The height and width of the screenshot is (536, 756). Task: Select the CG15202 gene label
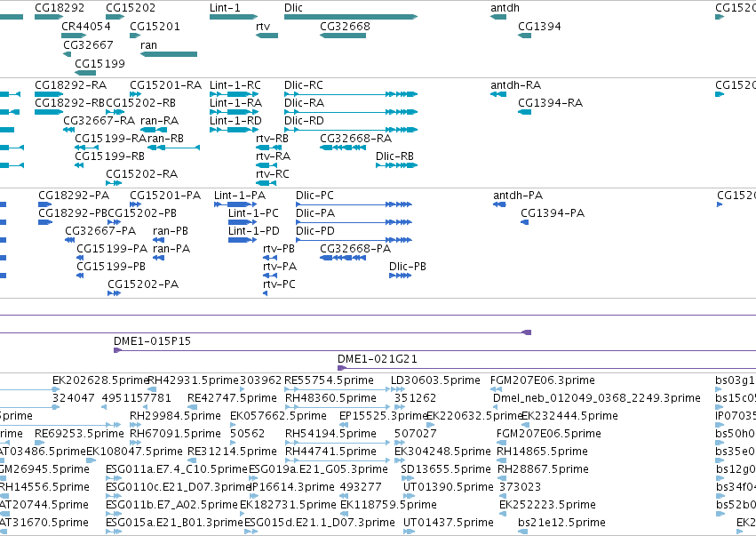(131, 8)
